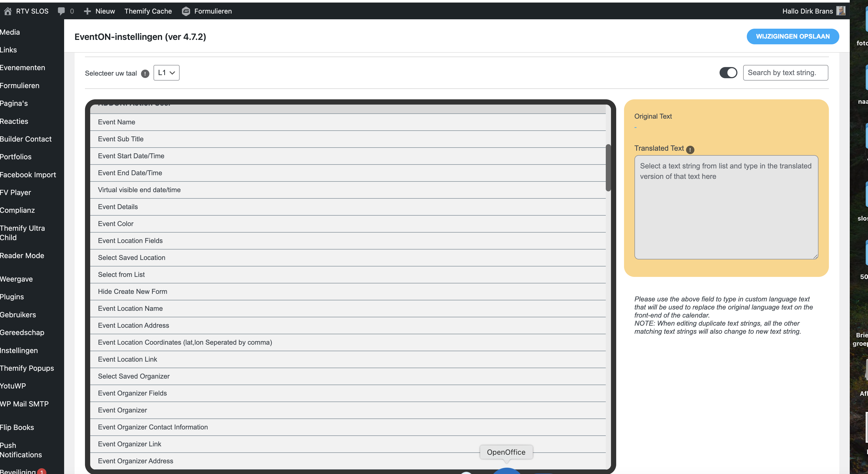Select the 'Event Start Date/Time' string
Screen dimensions: 868x474
(x=348, y=156)
